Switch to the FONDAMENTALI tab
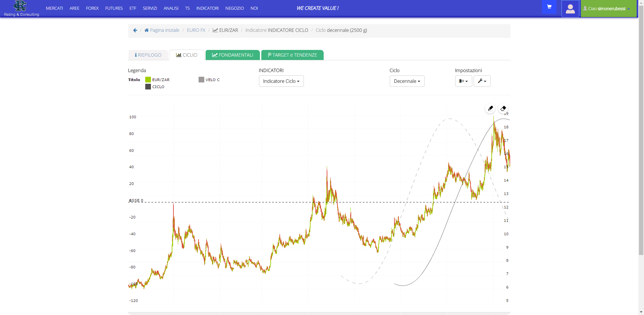Image resolution: width=644 pixels, height=315 pixels. coord(233,55)
